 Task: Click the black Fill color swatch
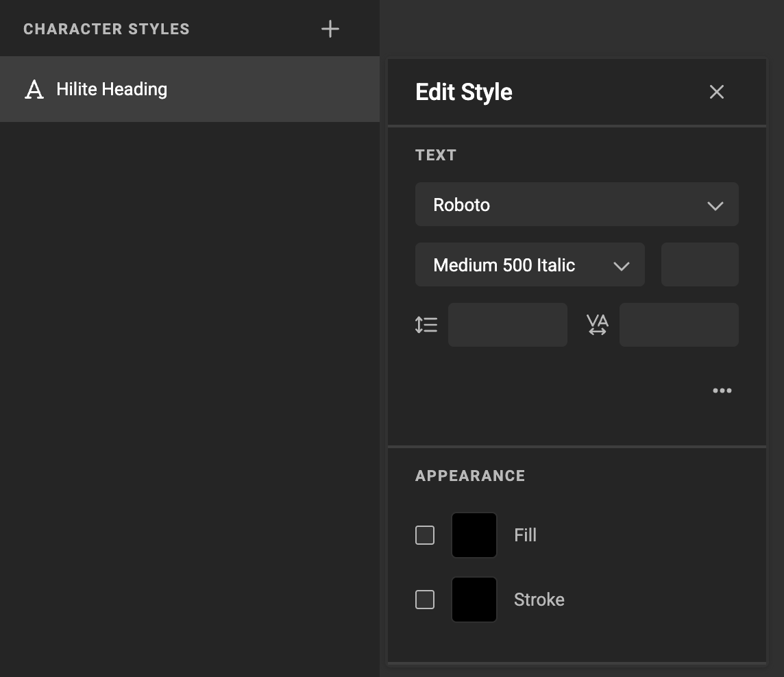[x=474, y=534]
